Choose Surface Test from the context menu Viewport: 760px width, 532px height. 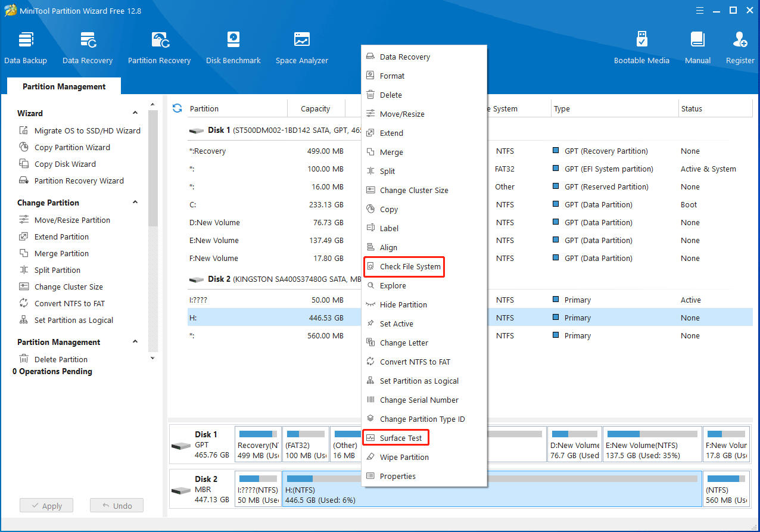(x=400, y=438)
